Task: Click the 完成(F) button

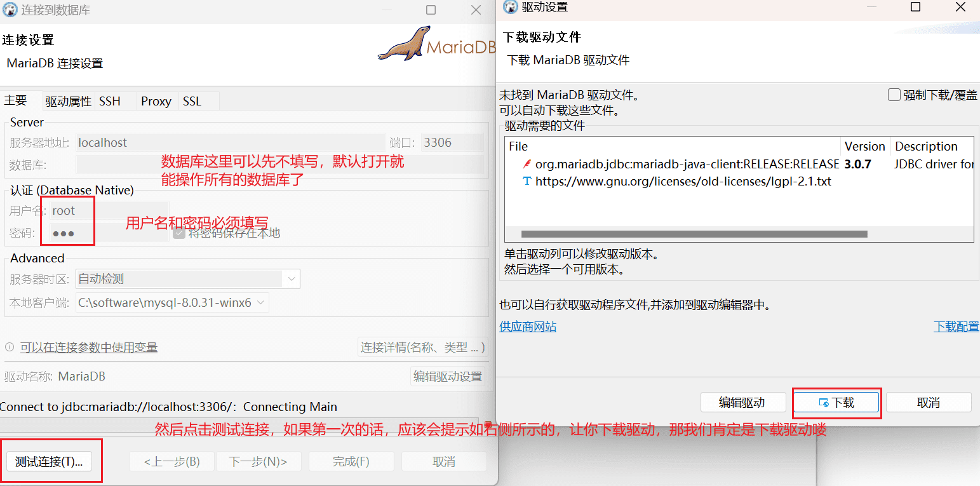Action: click(351, 462)
